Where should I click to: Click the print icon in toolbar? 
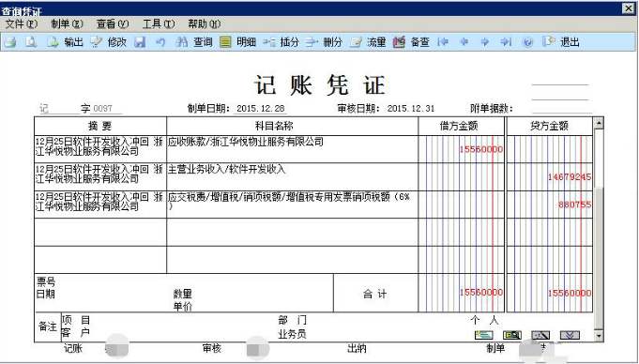[9, 42]
